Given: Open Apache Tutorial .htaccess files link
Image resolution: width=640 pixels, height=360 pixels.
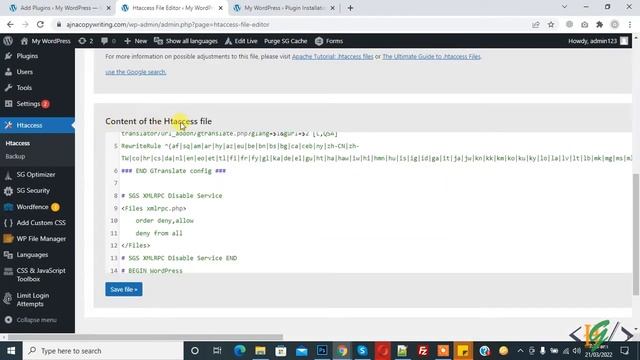Looking at the screenshot, I should (x=333, y=56).
